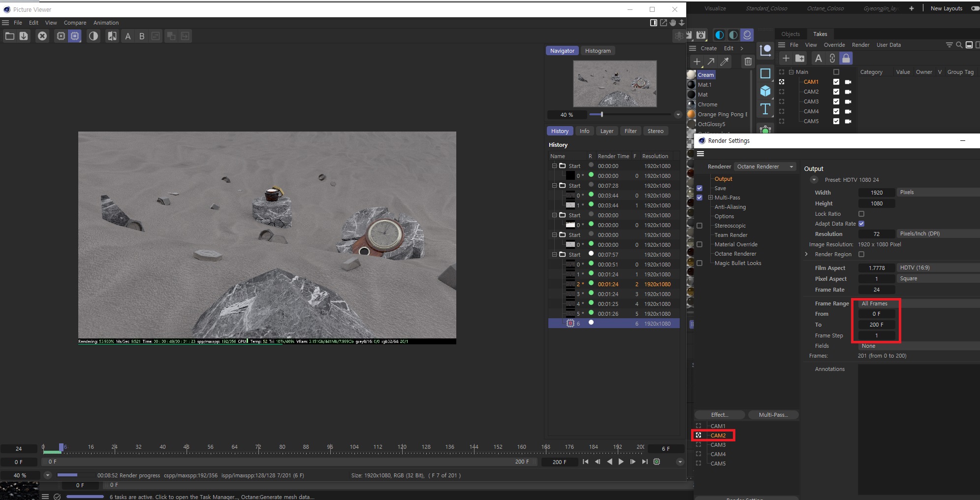980x500 pixels.
Task: Click the new take plus icon in Takes
Action: 786,58
